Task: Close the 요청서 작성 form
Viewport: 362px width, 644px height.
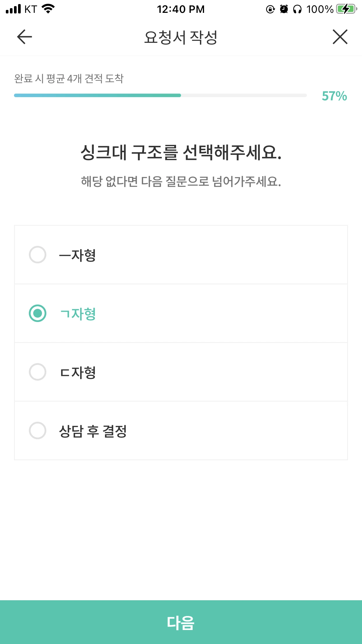Action: 340,37
